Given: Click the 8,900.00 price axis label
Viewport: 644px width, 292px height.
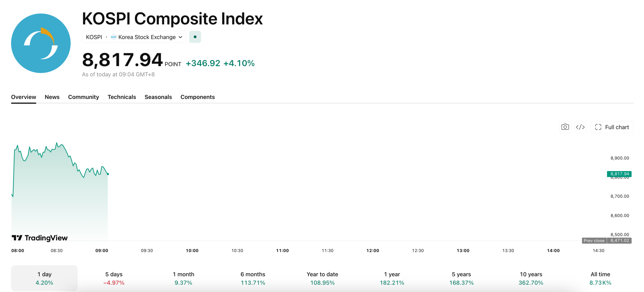Looking at the screenshot, I should click(x=620, y=158).
